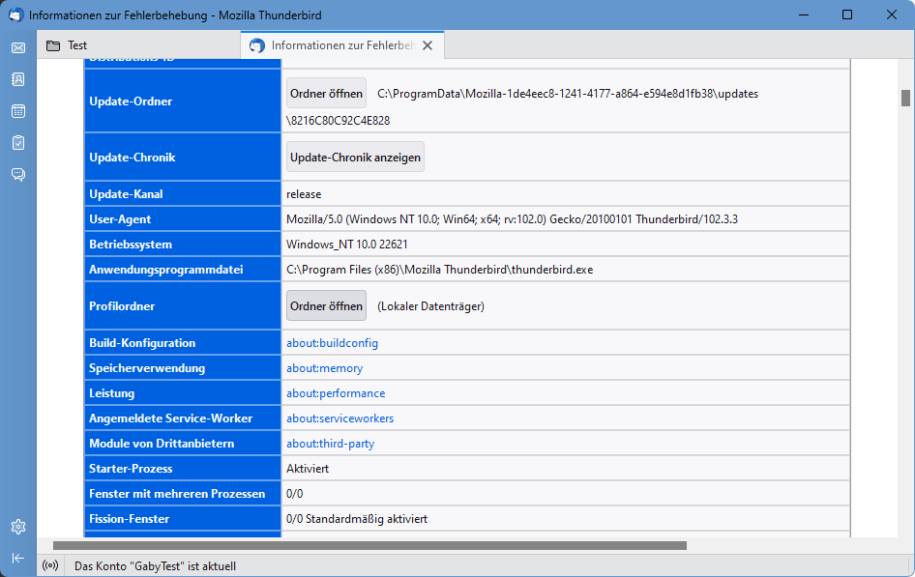Open the Update-Ordner with Ordner öffnen

(x=326, y=93)
